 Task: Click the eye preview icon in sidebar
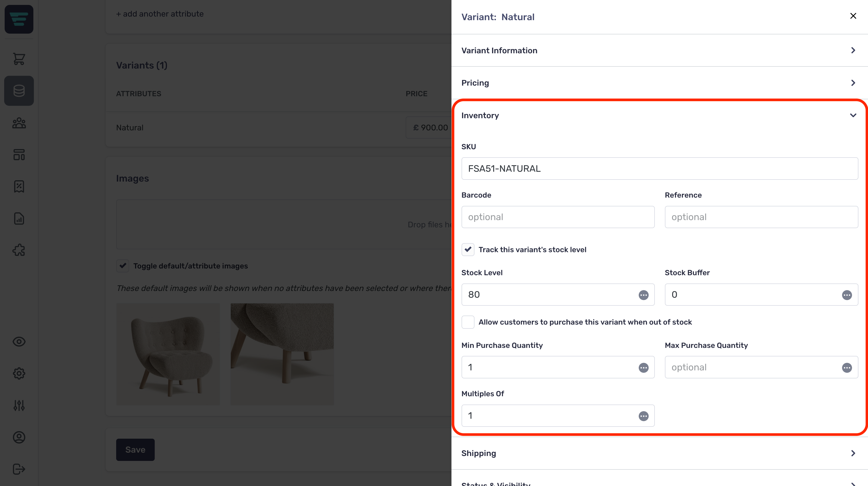pyautogui.click(x=19, y=341)
